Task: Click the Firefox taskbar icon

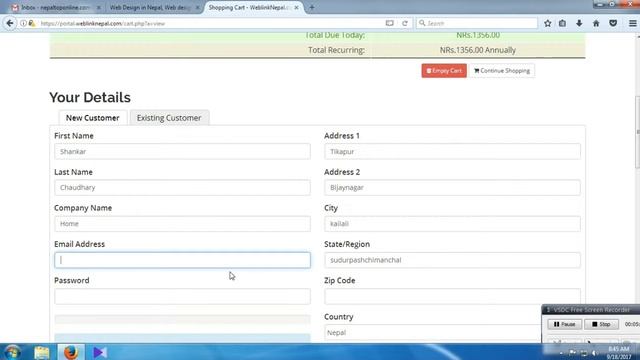Action: (x=70, y=352)
